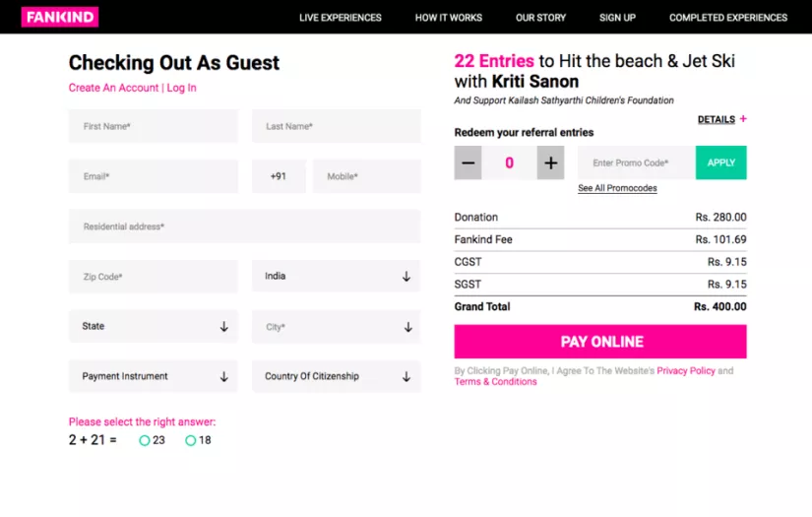Focus the Enter Promo Code field
The width and height of the screenshot is (812, 517).
click(x=636, y=162)
